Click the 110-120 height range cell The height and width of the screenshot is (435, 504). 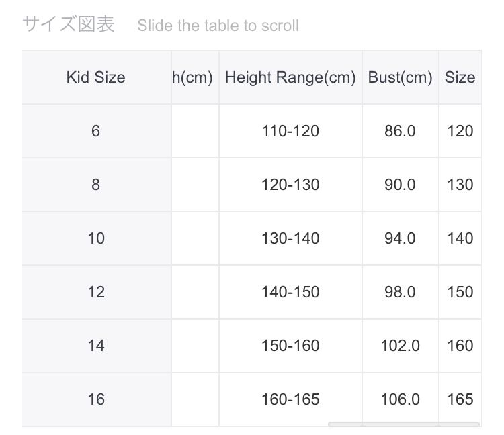point(290,131)
